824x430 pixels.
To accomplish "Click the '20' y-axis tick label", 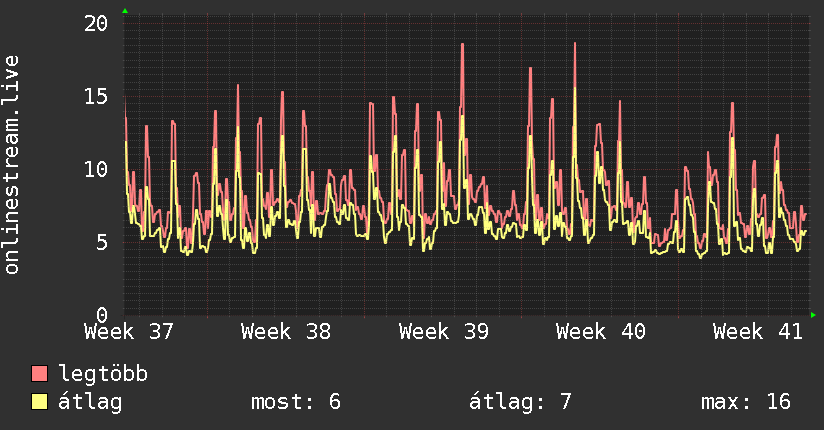I will pyautogui.click(x=96, y=23).
